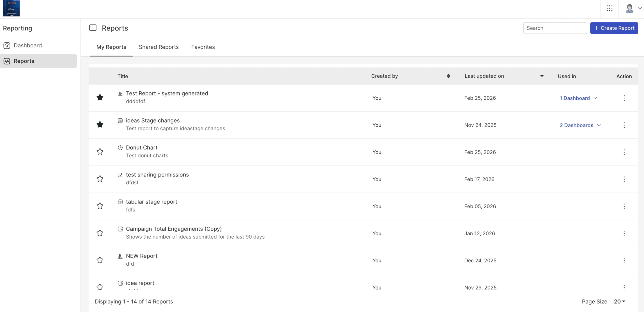Click the company logo thumbnail
The width and height of the screenshot is (644, 312).
pos(11,8)
